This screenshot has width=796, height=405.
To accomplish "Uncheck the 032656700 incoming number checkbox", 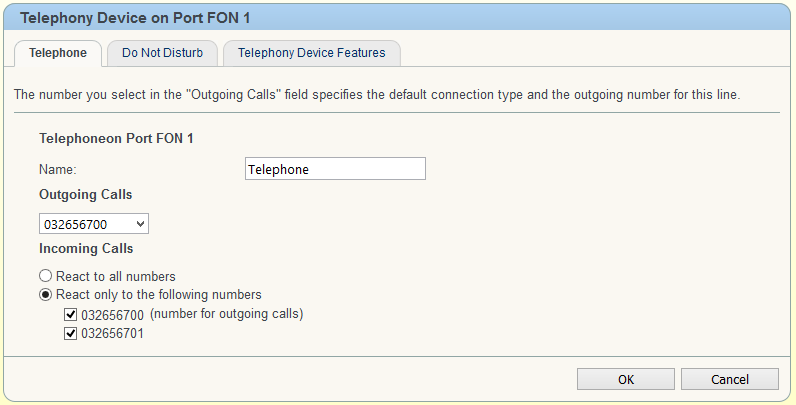I will 71,314.
